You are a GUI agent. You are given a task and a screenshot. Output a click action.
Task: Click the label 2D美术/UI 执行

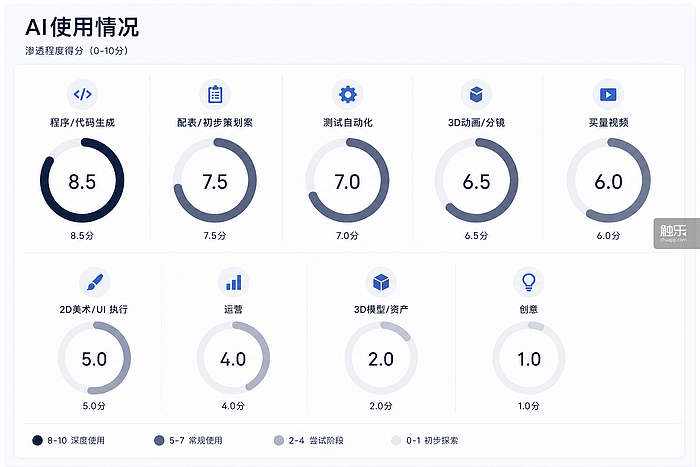click(x=94, y=309)
